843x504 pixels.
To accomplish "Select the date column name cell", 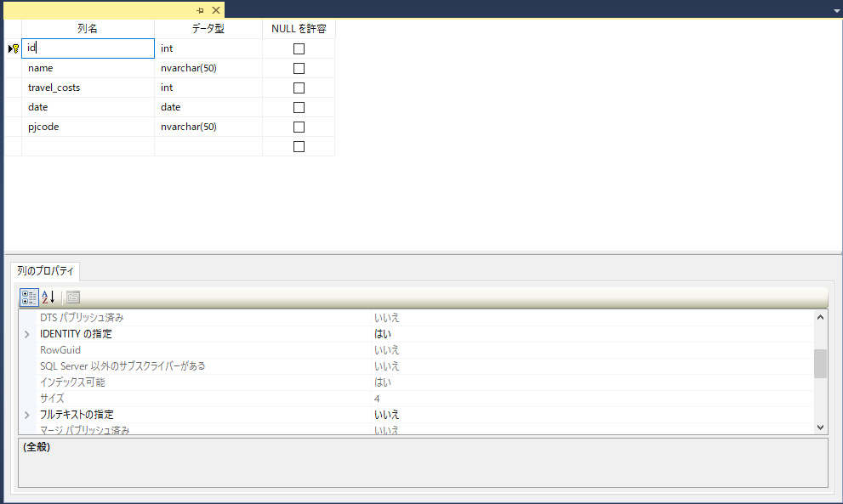I will pos(88,107).
